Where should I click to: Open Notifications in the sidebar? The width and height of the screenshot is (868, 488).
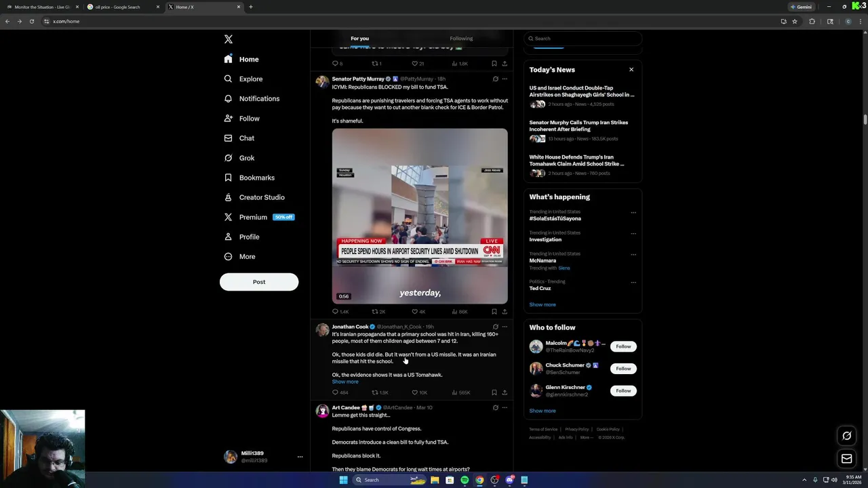pyautogui.click(x=252, y=98)
